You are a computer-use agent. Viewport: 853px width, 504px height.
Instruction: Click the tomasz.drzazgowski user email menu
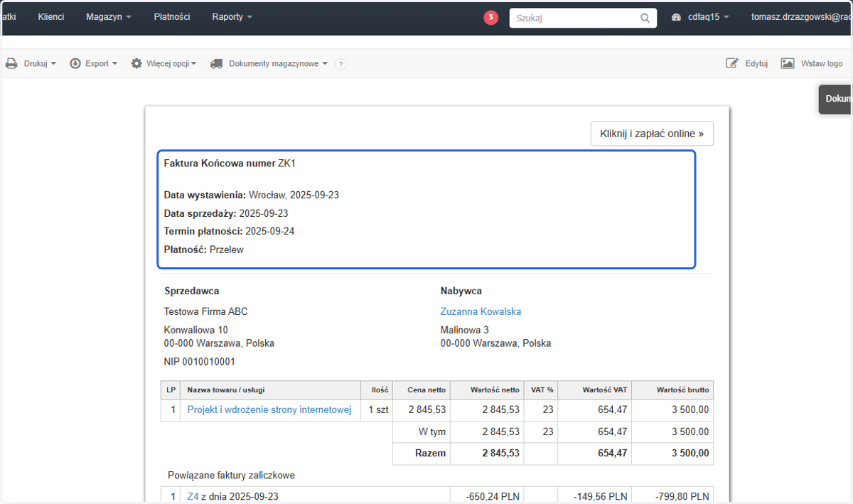801,17
